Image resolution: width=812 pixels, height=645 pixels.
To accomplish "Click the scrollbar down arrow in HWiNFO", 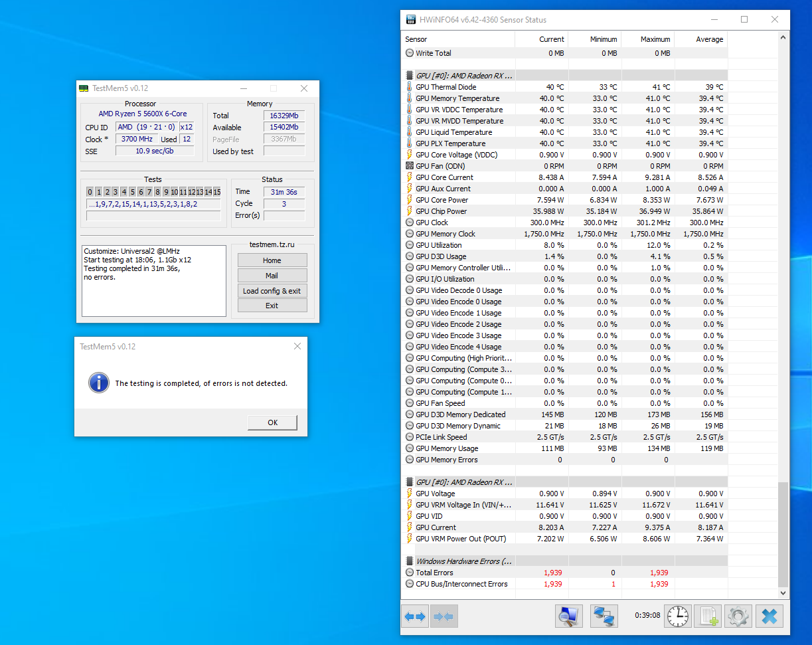I will (x=783, y=593).
